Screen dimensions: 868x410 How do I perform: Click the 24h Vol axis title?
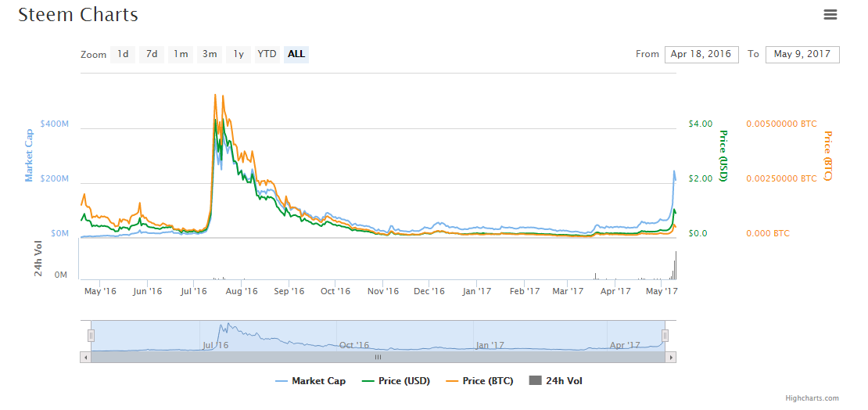(x=39, y=259)
